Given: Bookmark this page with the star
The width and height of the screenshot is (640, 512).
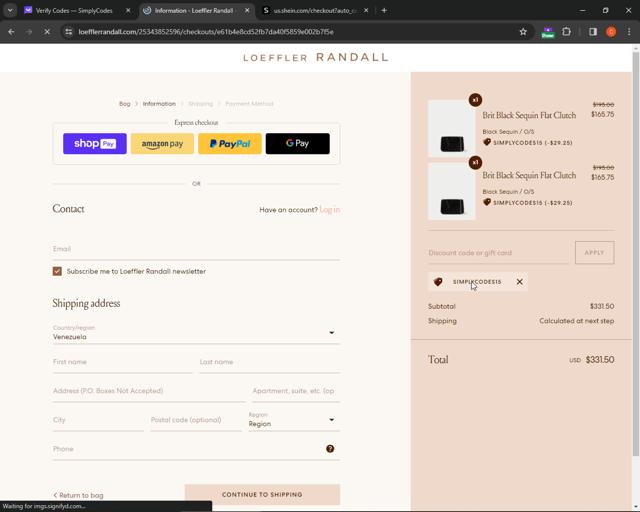Looking at the screenshot, I should pyautogui.click(x=523, y=32).
